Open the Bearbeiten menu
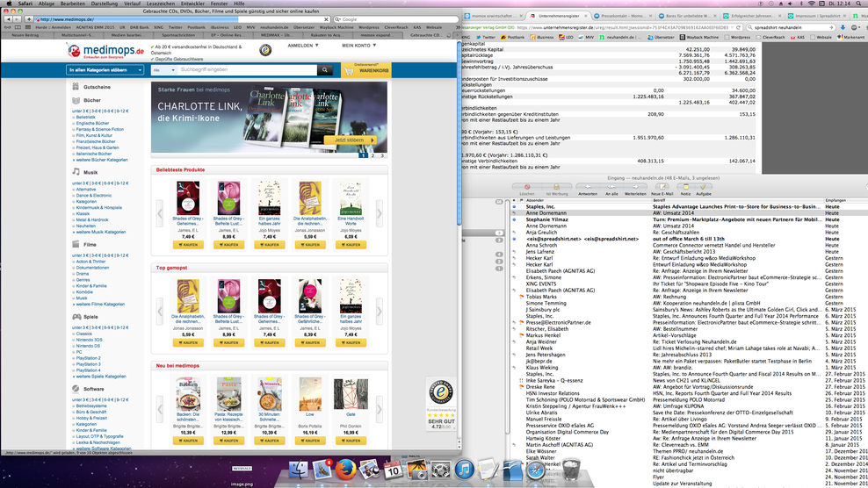 tap(73, 4)
